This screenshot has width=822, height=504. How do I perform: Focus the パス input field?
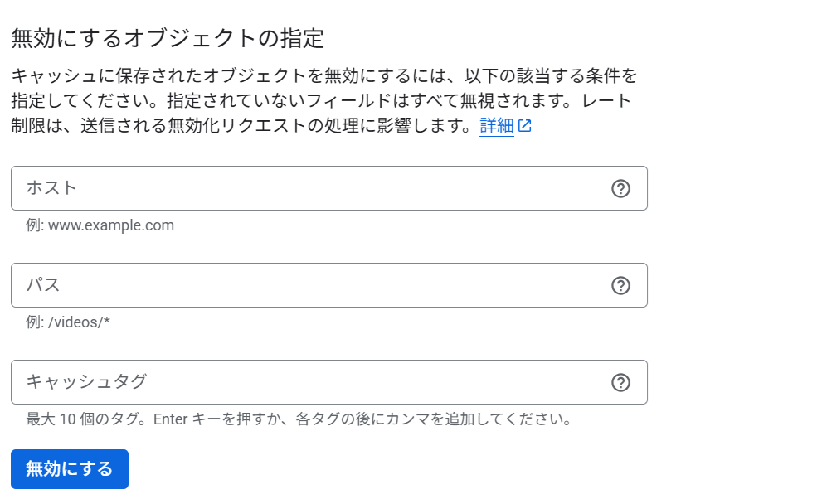point(329,285)
